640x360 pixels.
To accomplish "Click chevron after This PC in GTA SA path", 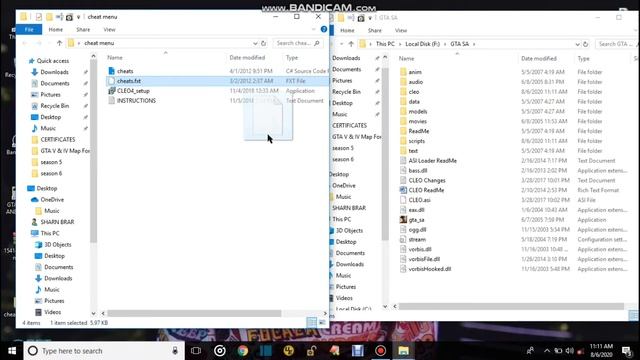I will pyautogui.click(x=400, y=44).
